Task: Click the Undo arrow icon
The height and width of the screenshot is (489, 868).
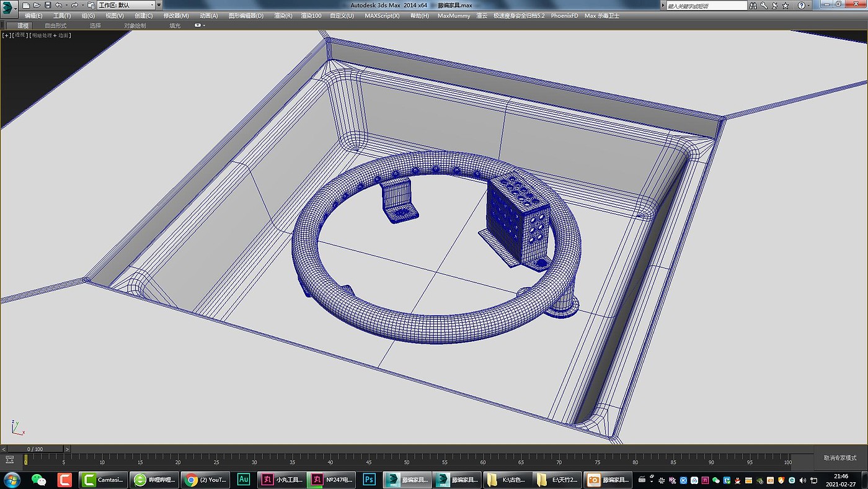Action: [x=58, y=5]
